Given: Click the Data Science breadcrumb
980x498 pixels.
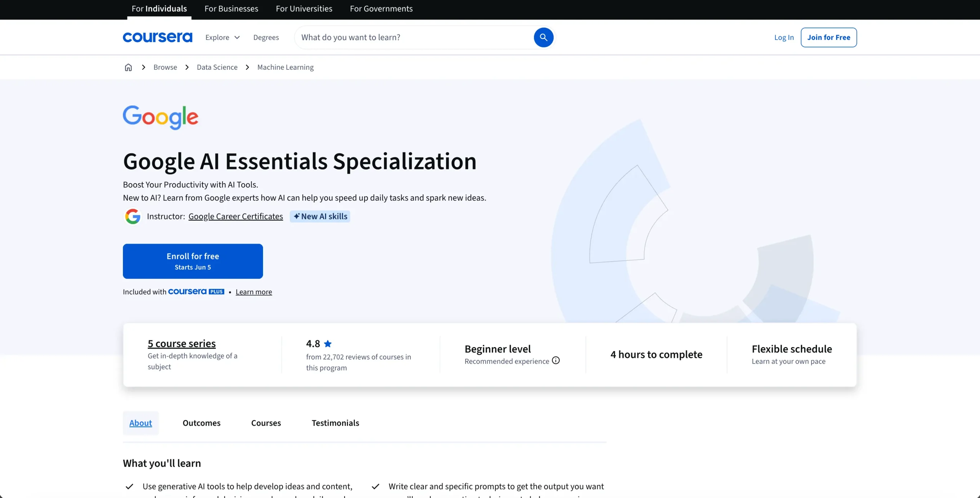Looking at the screenshot, I should tap(217, 67).
